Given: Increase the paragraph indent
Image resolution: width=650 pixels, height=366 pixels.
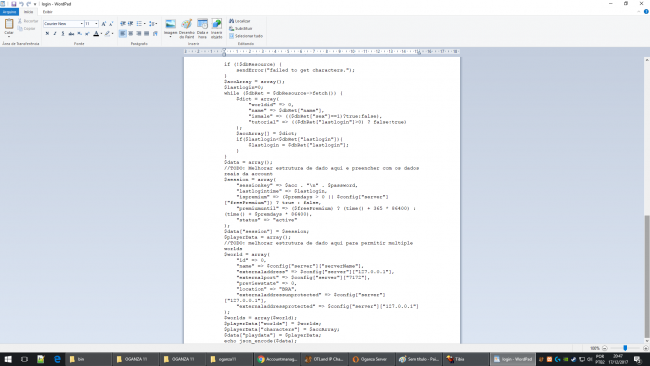Looking at the screenshot, I should (130, 24).
